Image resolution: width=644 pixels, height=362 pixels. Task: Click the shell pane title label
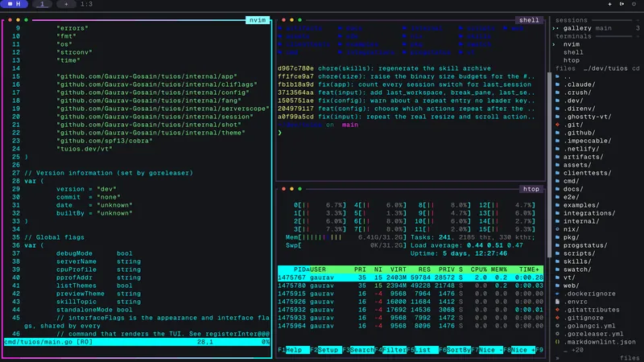click(529, 20)
